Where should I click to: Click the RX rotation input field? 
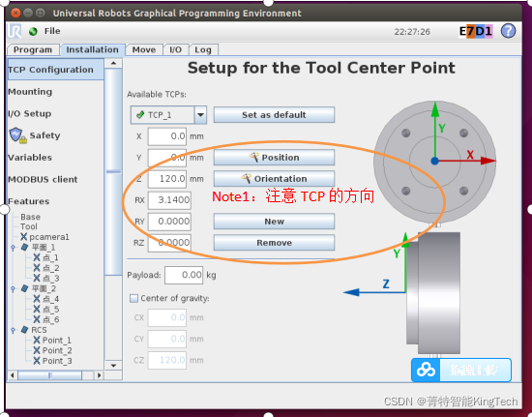169,200
